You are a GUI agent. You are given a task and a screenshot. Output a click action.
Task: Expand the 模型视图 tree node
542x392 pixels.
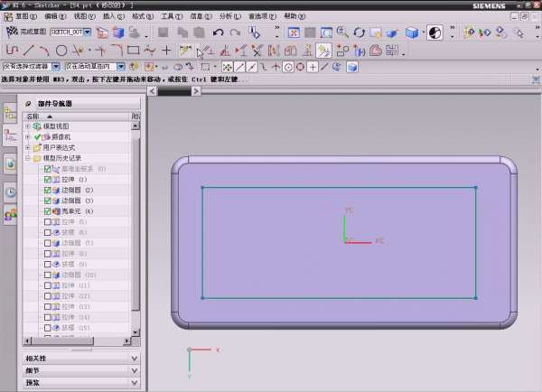click(28, 126)
